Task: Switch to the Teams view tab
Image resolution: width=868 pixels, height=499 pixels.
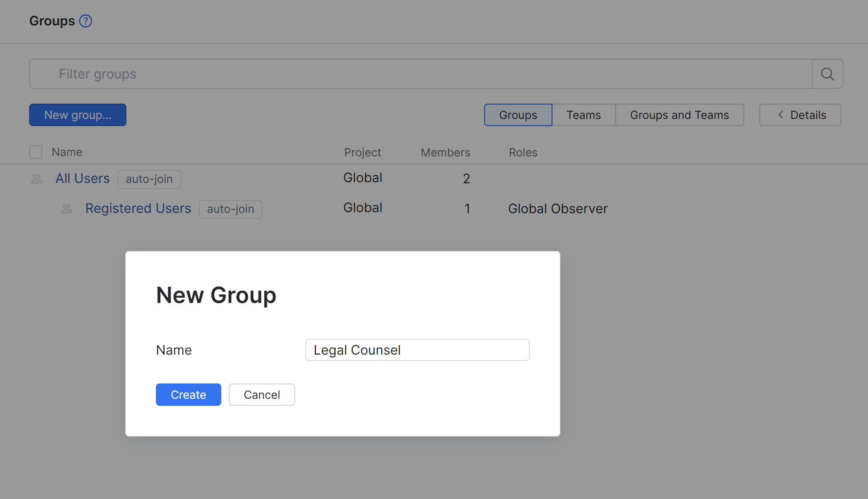Action: 583,115
